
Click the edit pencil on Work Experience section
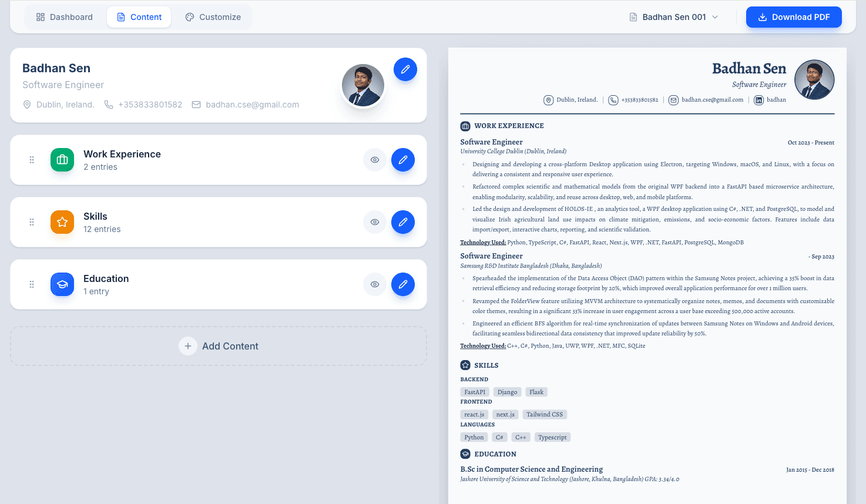[403, 159]
